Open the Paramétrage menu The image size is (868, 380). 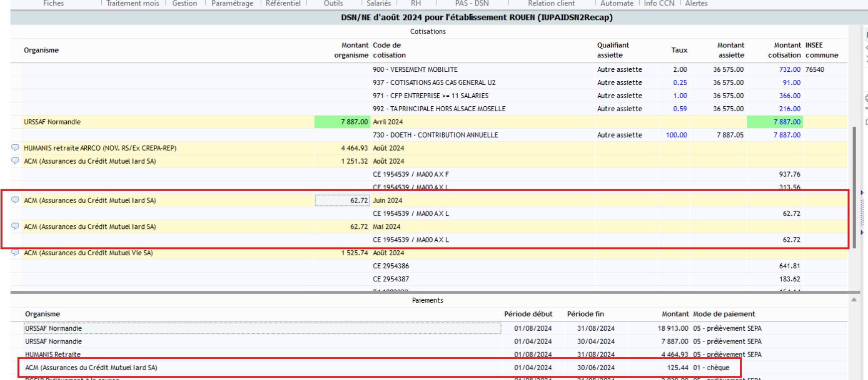(232, 3)
